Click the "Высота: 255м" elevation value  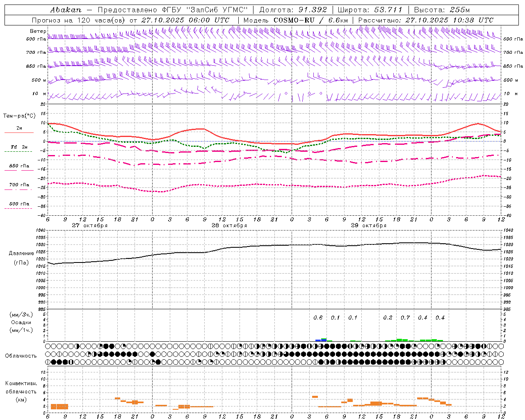442,10
